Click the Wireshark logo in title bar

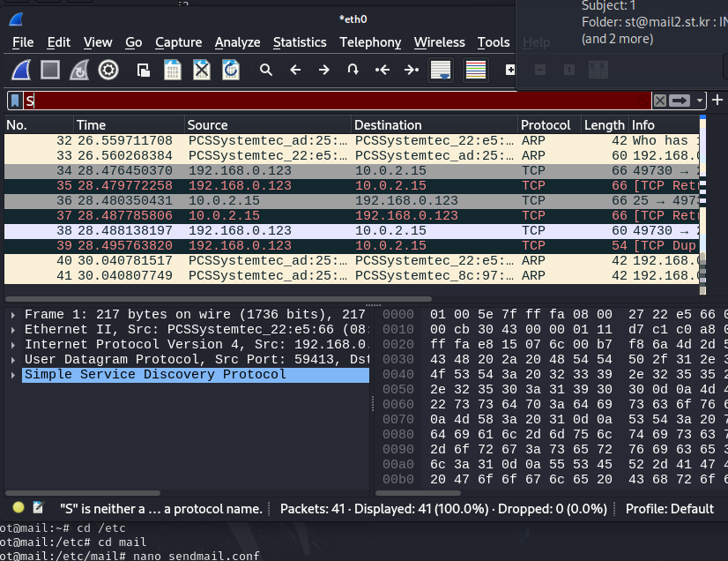coord(16,19)
